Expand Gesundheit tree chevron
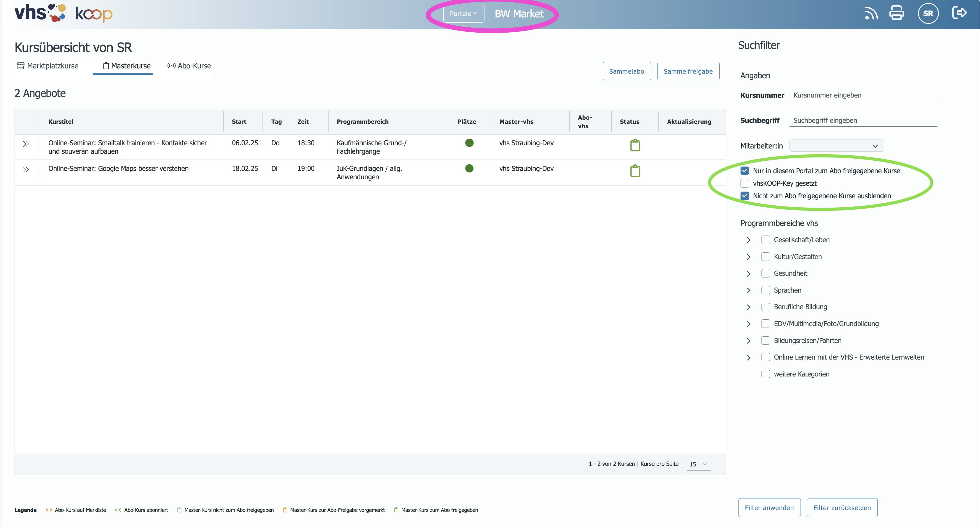This screenshot has width=980, height=527. click(x=748, y=274)
